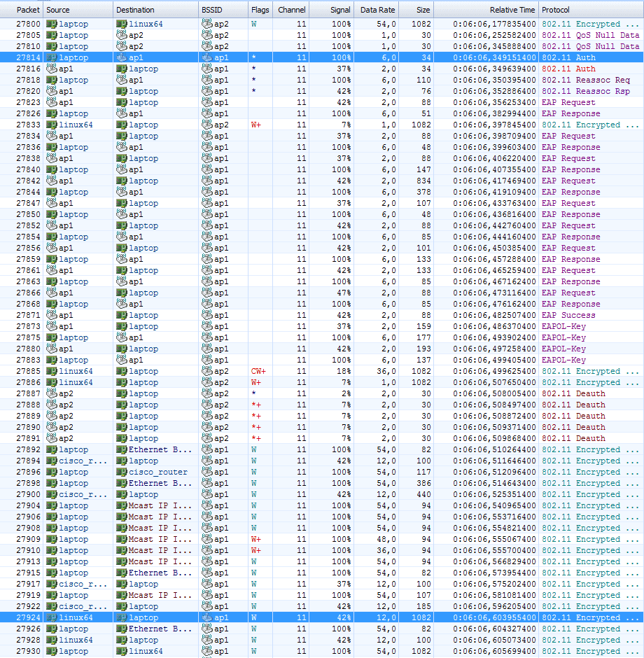Click signal value 2% in packet 27887
The height and width of the screenshot is (658, 644).
click(x=346, y=393)
